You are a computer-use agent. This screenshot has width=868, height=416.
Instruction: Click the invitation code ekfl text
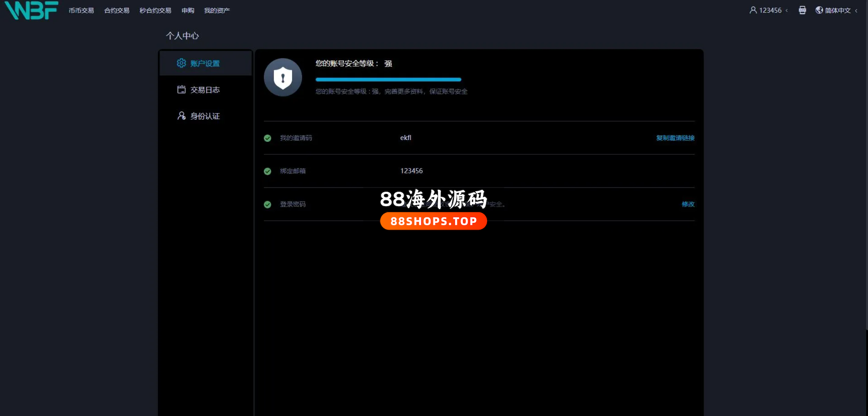(405, 138)
